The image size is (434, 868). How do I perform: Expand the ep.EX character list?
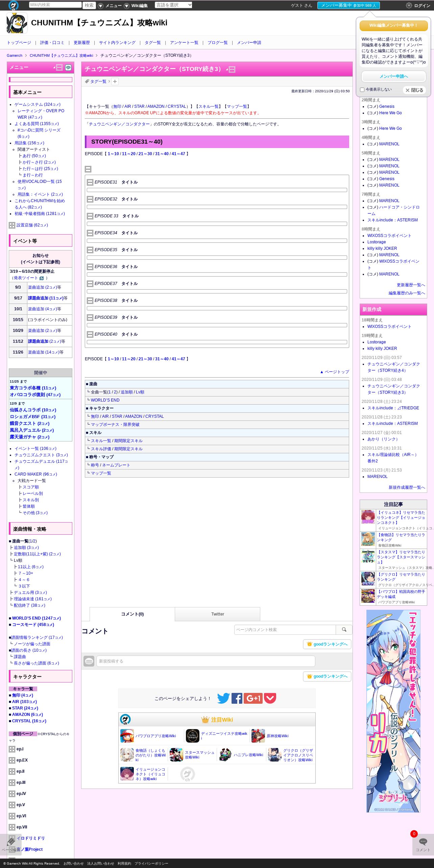[x=12, y=760]
